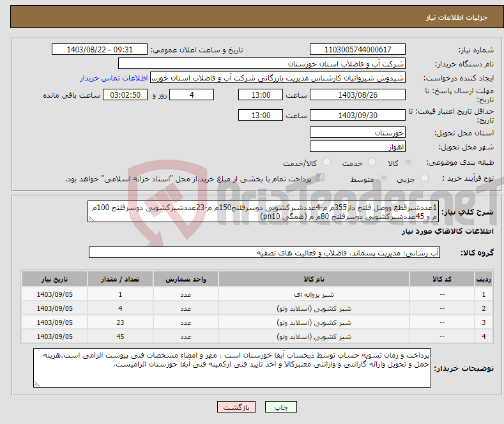Viewport: 504px width, 424px height.
Task: Click resize handle of description textarea
Action: click(x=91, y=219)
